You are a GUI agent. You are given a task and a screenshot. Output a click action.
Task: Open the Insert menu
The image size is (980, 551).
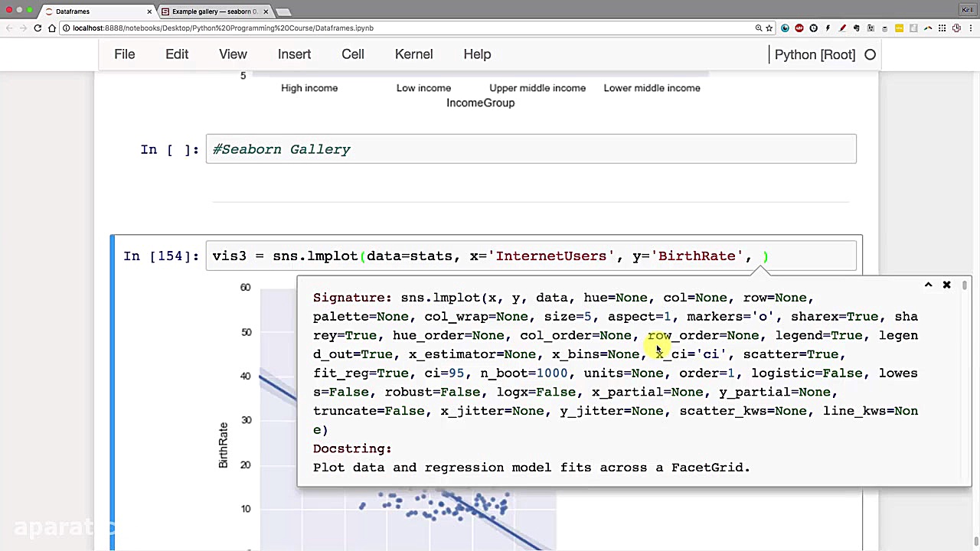click(294, 54)
